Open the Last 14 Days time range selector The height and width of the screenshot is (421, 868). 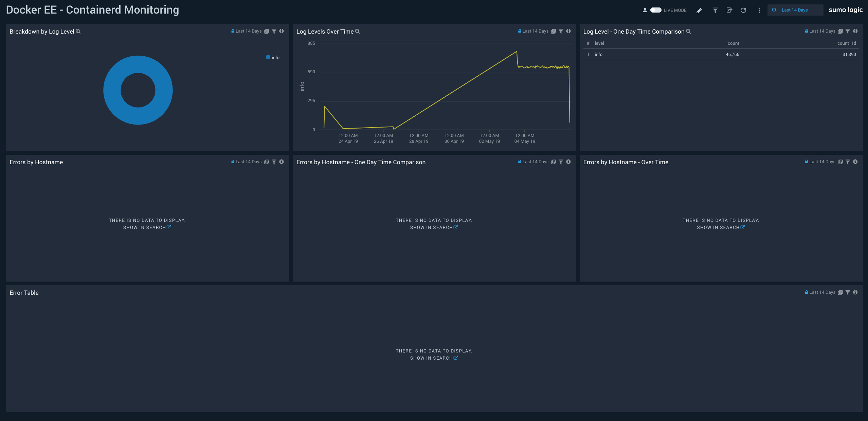(795, 10)
